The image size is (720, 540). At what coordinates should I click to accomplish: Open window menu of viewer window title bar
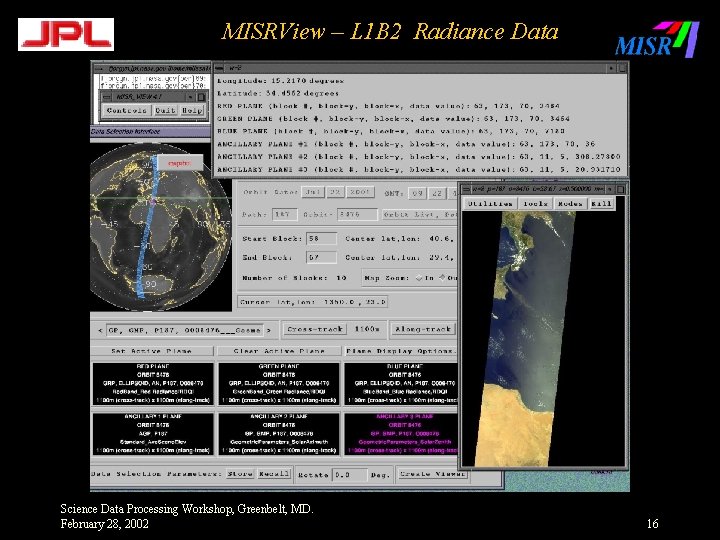[467, 189]
